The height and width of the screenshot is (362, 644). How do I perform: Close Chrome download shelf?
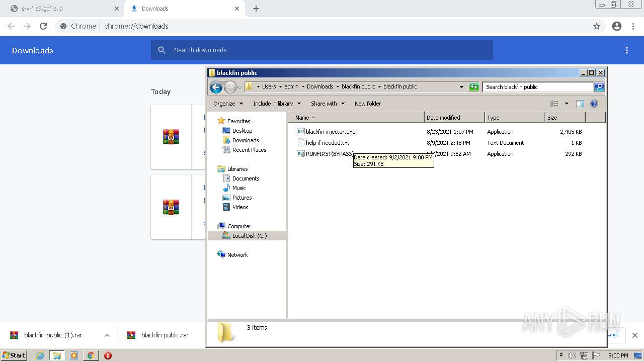click(x=635, y=335)
